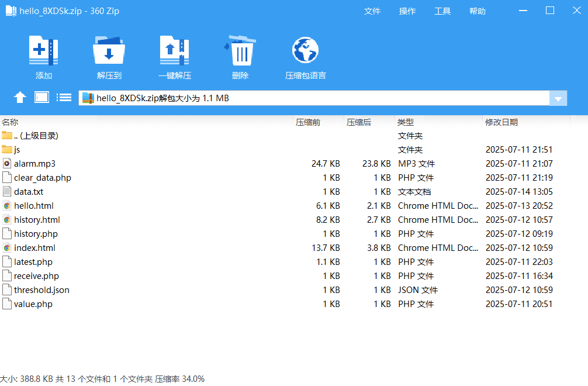Click the 添加 (Add) toolbar icon
This screenshot has height=386, width=588.
click(43, 51)
